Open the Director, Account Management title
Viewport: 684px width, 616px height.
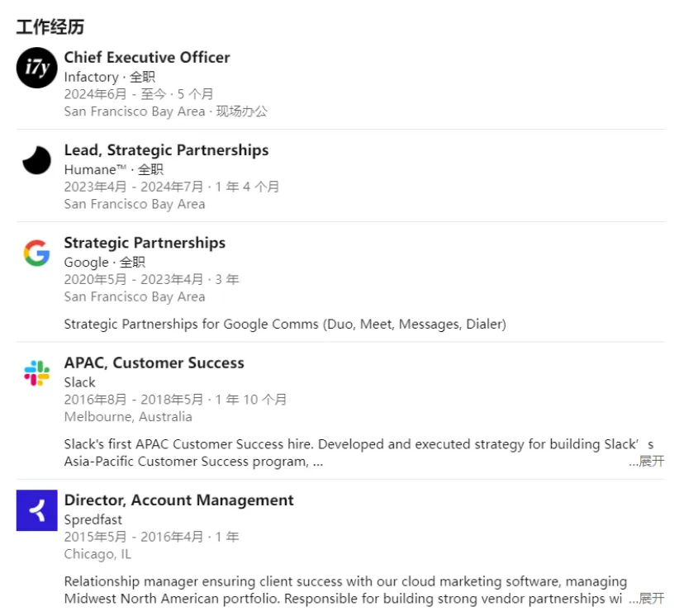tap(179, 500)
